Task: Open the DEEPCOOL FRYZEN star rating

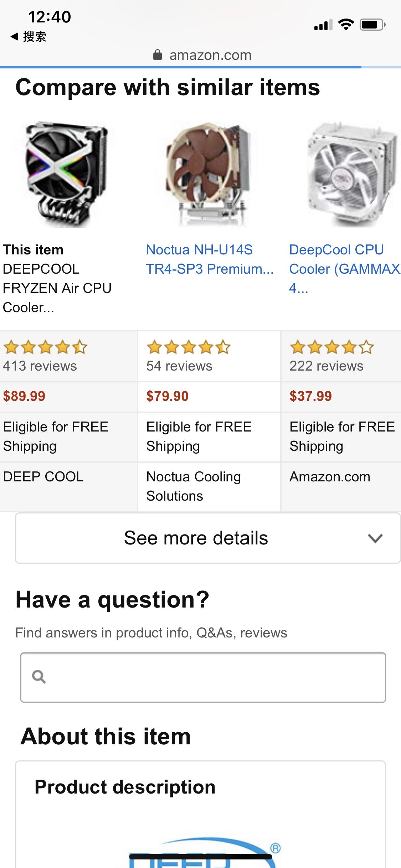Action: point(45,347)
